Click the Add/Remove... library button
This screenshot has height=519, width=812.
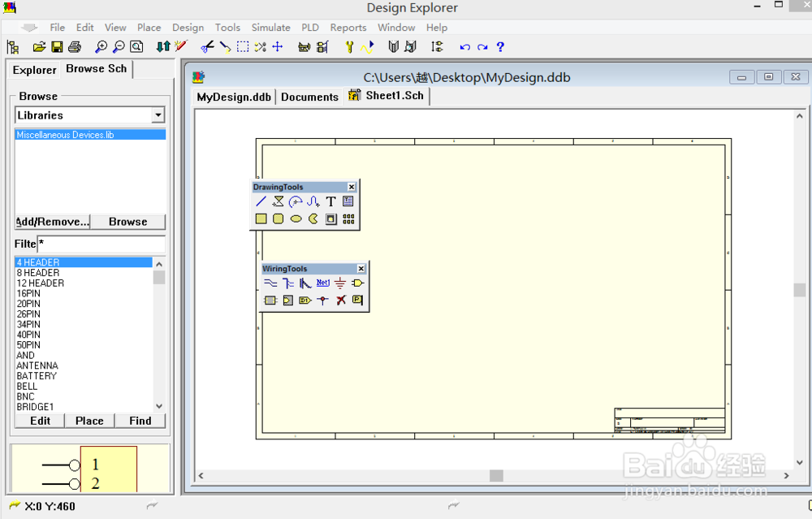point(52,222)
